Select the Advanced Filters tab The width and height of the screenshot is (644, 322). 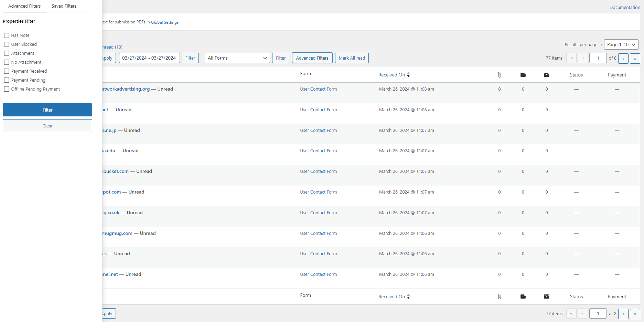(24, 6)
